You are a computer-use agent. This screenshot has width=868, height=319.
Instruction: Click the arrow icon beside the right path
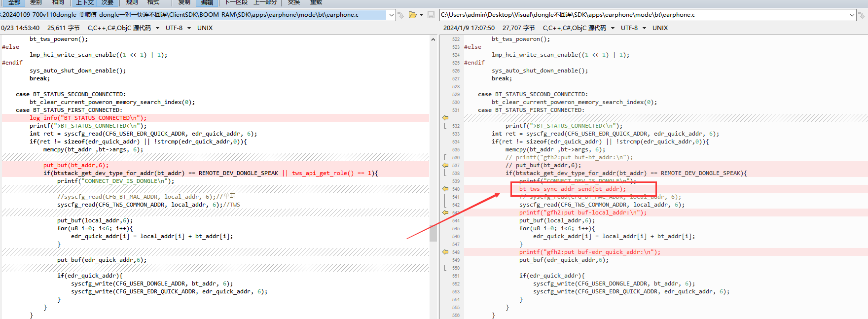862,15
